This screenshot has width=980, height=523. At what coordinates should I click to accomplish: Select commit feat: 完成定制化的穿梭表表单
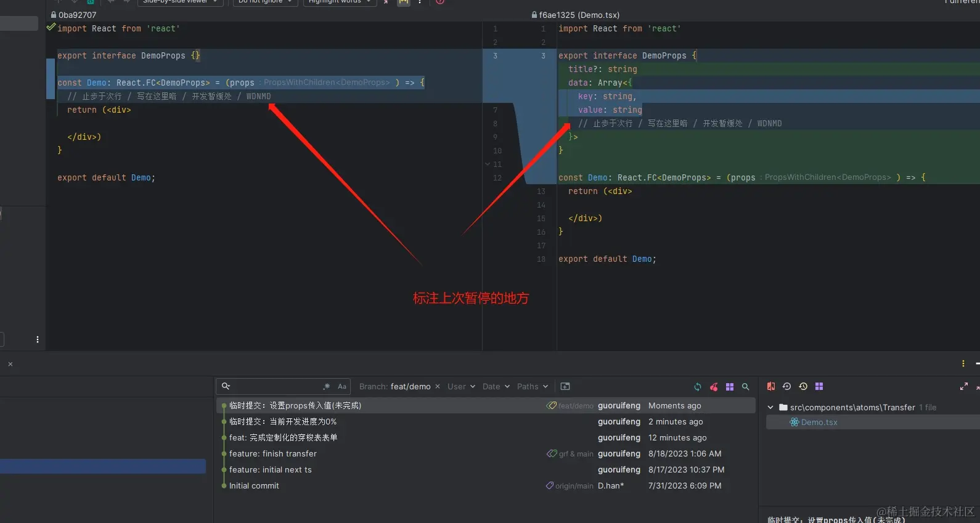coord(486,437)
